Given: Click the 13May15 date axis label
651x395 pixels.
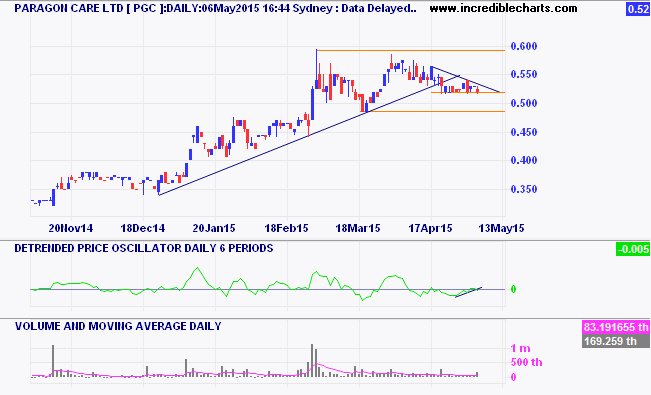Looking at the screenshot, I should [x=501, y=228].
